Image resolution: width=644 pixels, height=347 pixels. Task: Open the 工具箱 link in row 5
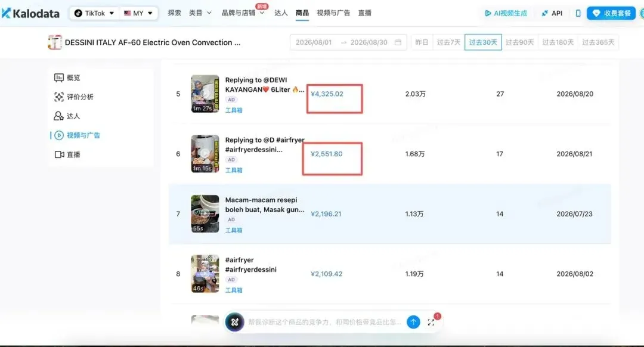(234, 110)
